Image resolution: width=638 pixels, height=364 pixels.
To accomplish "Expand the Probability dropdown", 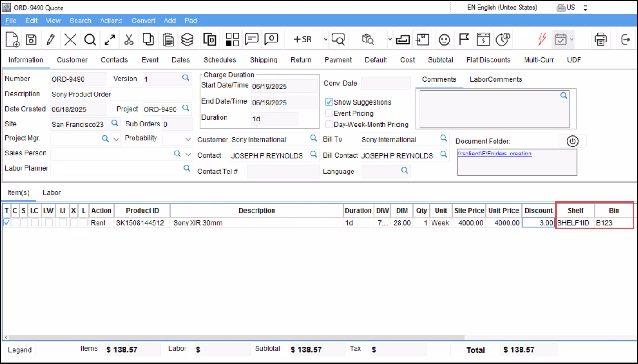I will point(188,139).
